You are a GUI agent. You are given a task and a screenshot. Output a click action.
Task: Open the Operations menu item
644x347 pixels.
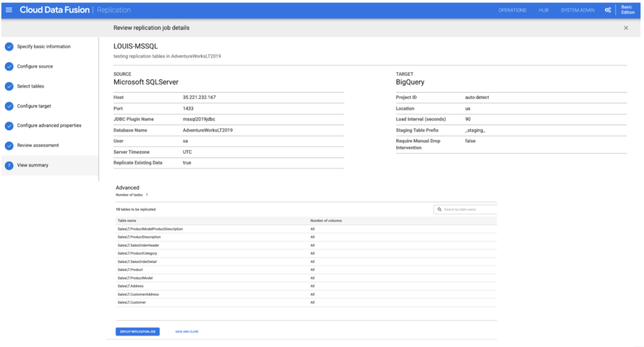pos(512,10)
